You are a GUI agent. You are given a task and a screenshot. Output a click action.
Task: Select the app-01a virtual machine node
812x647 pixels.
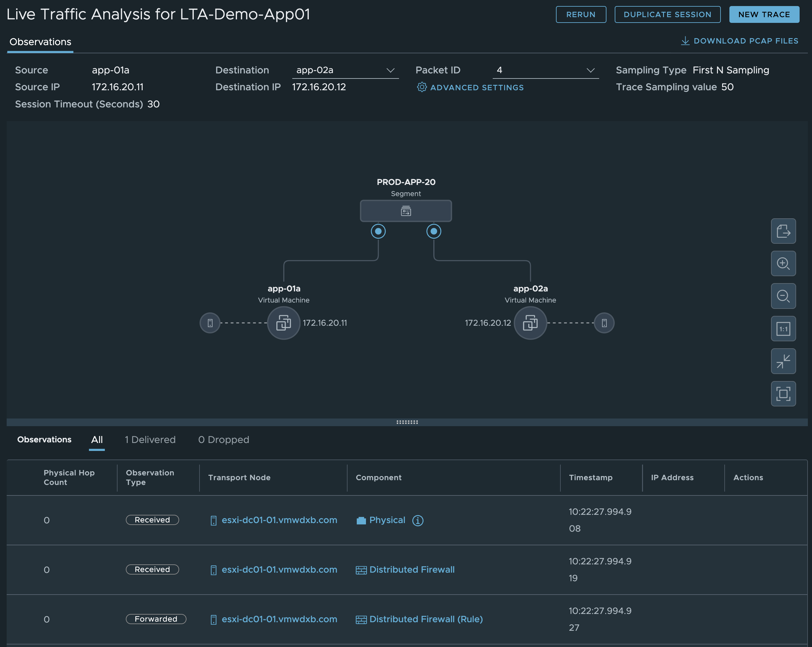point(284,323)
